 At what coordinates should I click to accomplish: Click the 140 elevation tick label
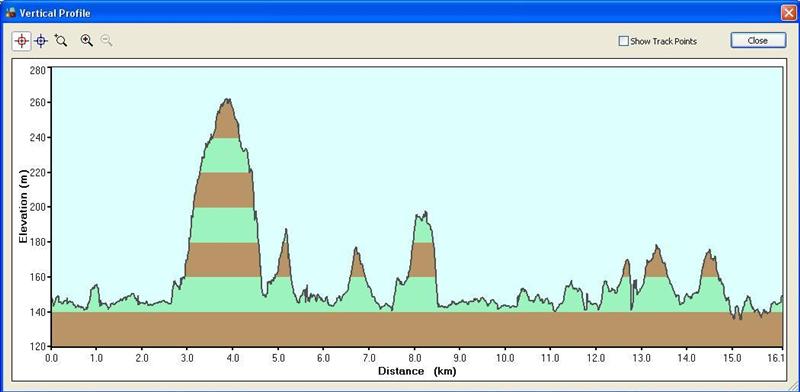39,312
